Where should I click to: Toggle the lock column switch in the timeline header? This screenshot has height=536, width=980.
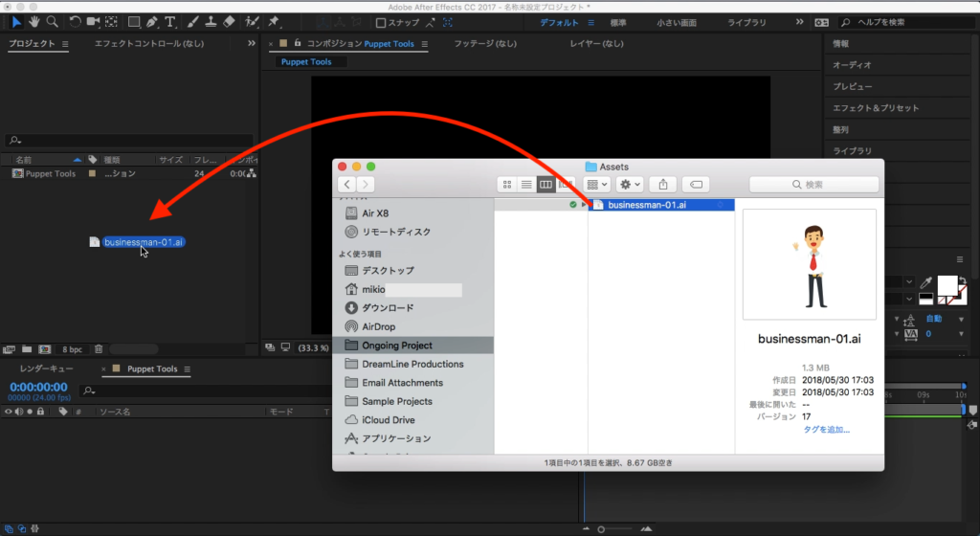coord(41,411)
